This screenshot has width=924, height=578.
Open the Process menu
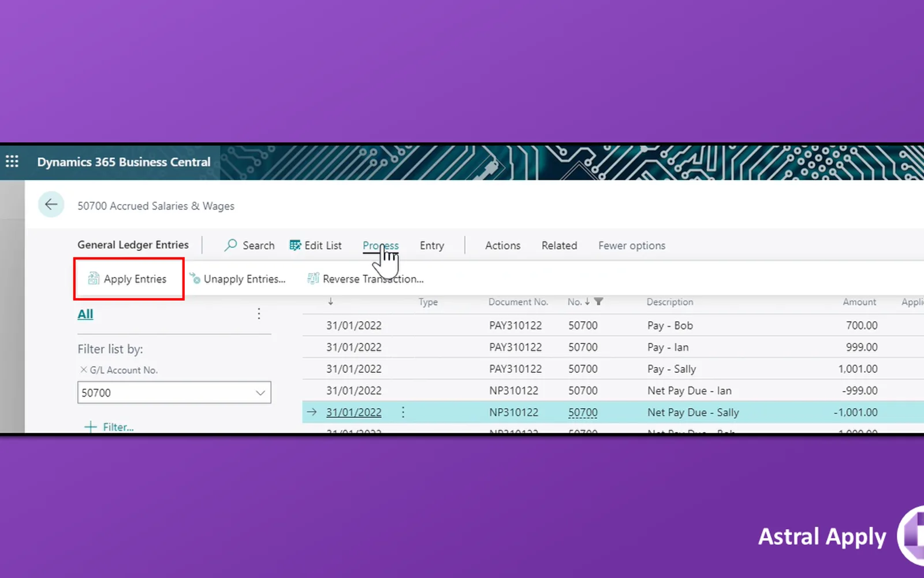pos(381,246)
